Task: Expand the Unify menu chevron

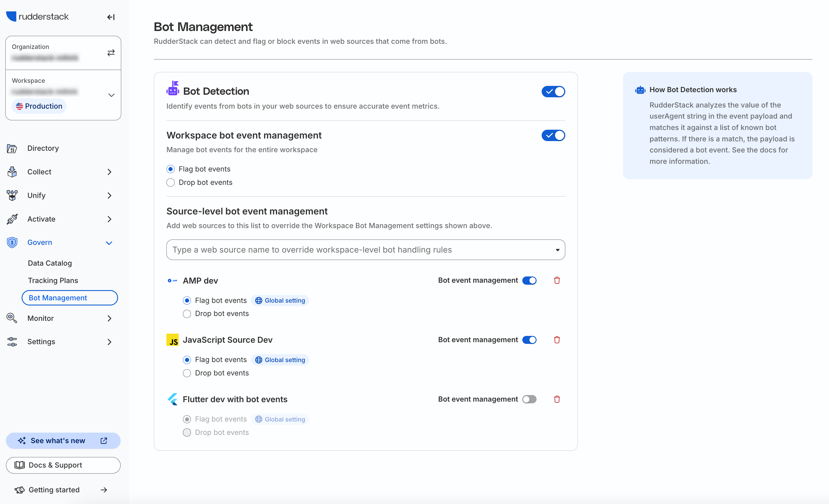Action: coord(109,195)
